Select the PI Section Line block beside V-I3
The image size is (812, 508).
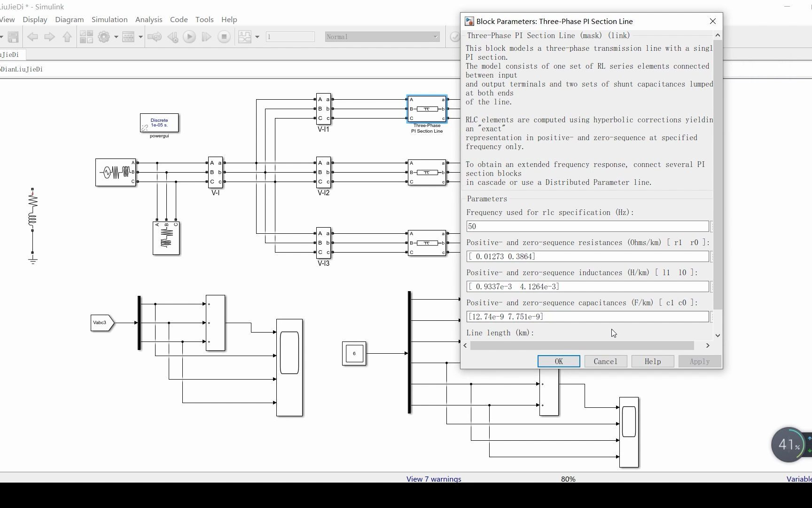point(427,243)
